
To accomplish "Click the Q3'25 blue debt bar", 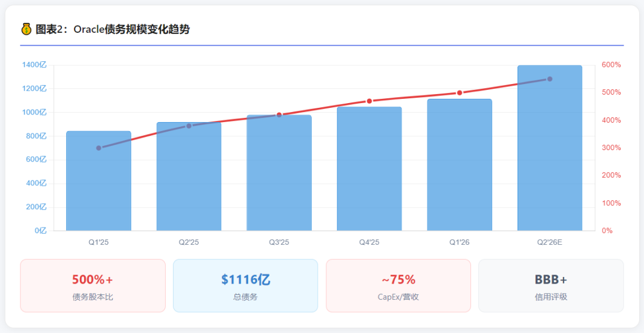I will pos(279,173).
